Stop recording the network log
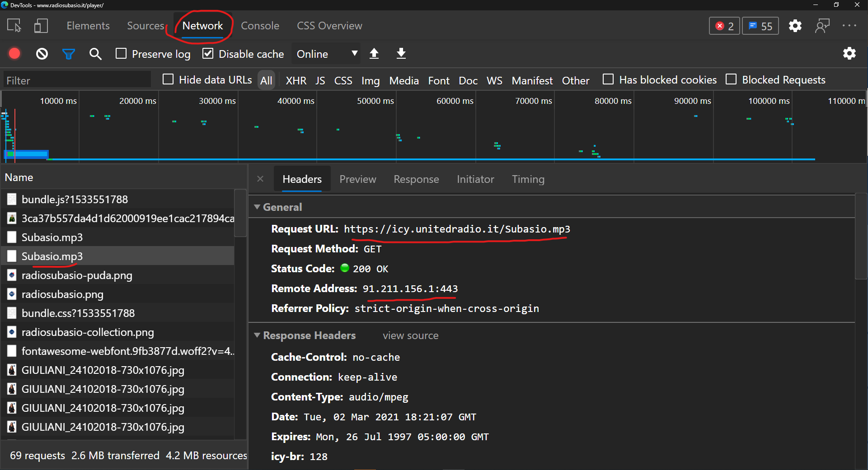The width and height of the screenshot is (868, 470). coord(14,54)
